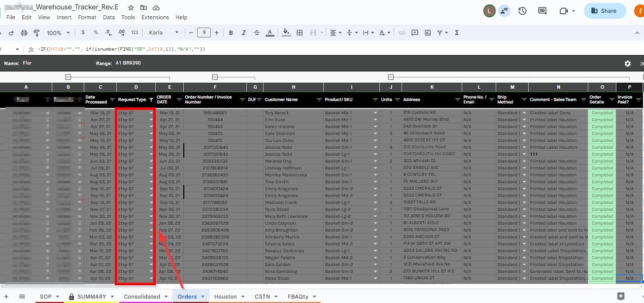Viewport: 644px width, 303px height.
Task: Increase decimal places
Action: click(121, 33)
